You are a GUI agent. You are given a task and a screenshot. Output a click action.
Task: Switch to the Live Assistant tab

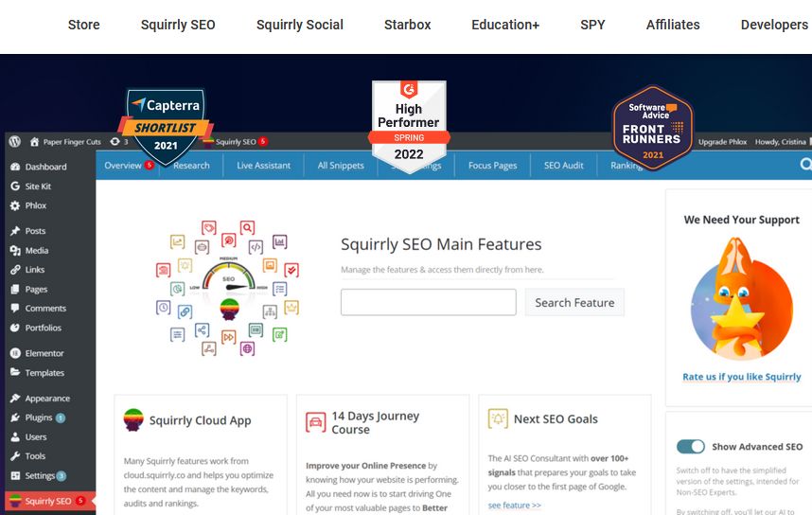(x=264, y=166)
